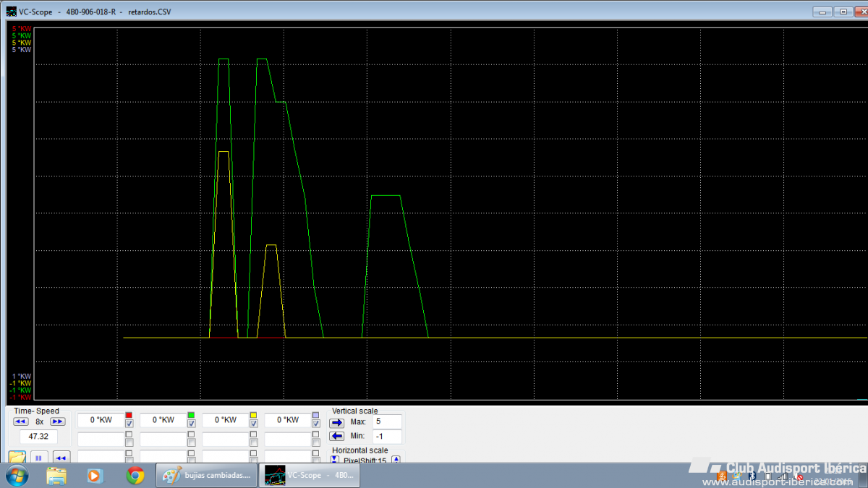Click the 47.32 time position field
Image resolution: width=868 pixels, height=488 pixels.
pos(38,437)
